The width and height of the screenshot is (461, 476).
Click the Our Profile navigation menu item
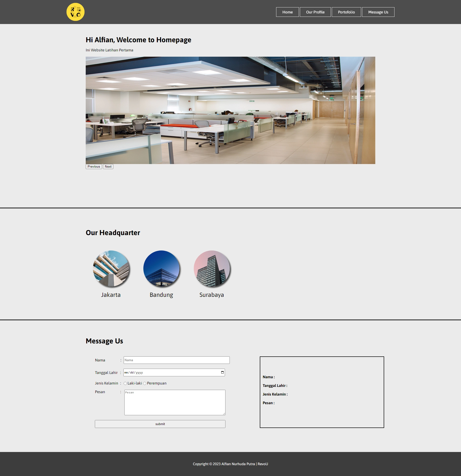(315, 12)
